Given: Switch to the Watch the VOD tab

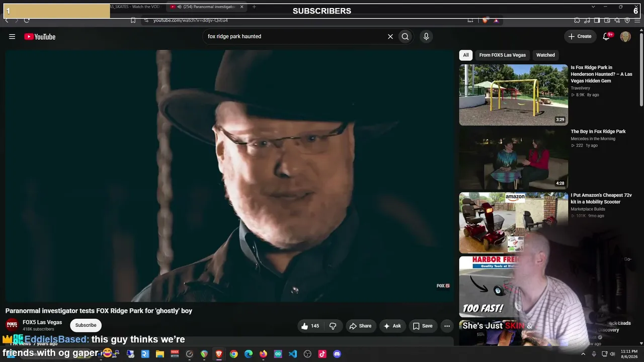Looking at the screenshot, I should coord(135,7).
